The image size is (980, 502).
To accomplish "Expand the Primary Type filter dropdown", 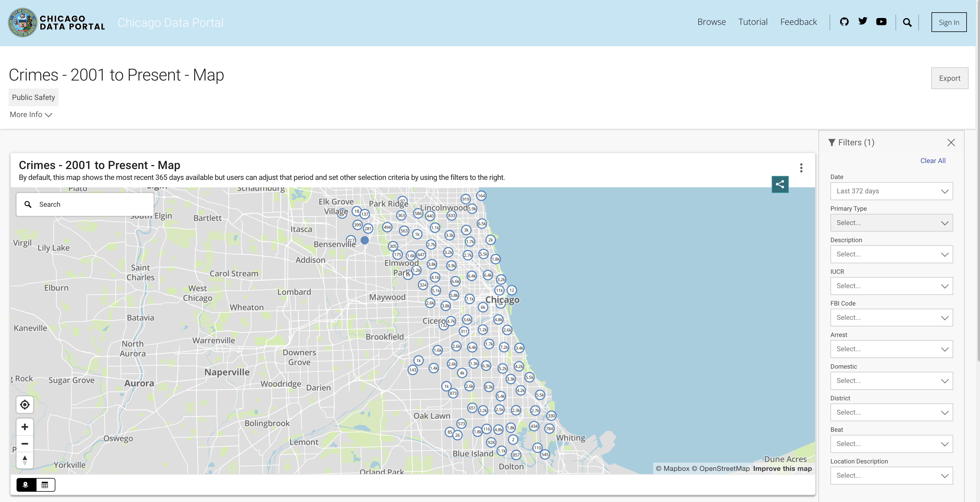I will coord(891,223).
